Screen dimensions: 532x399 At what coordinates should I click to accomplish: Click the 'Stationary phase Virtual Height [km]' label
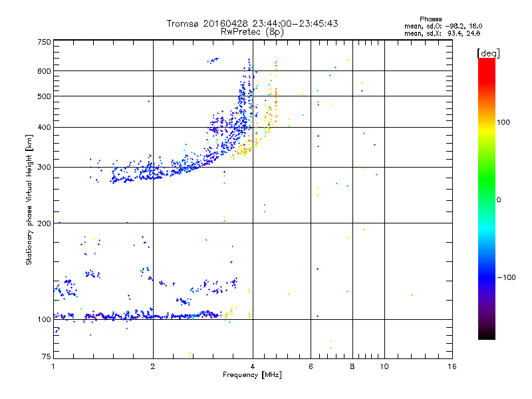click(29, 200)
